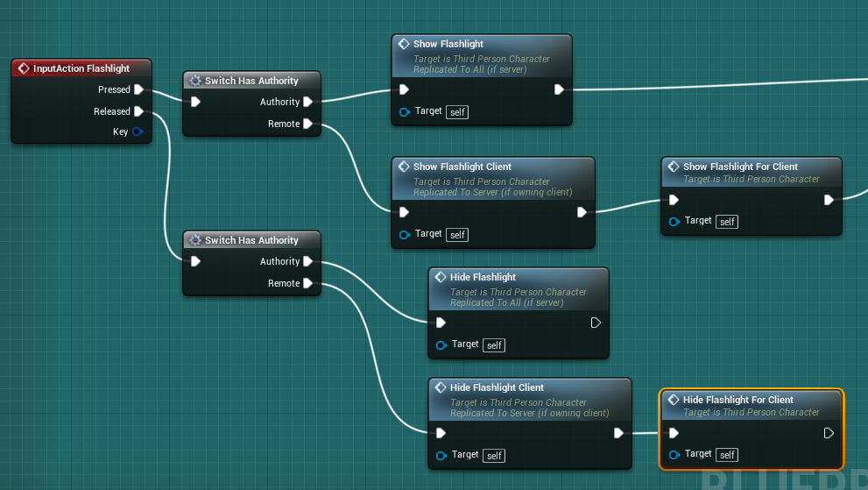Click the self field on Hide Flashlight Client
This screenshot has width=868, height=490.
pyautogui.click(x=494, y=456)
